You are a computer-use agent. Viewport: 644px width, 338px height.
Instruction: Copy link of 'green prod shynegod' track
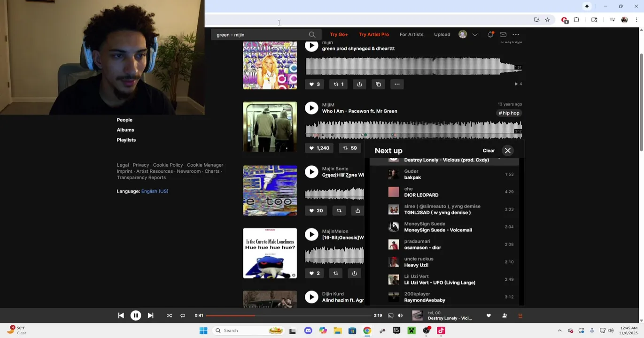click(x=378, y=84)
